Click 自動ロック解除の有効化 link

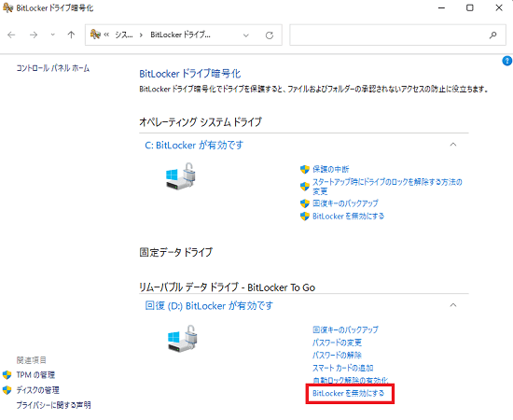(x=350, y=380)
